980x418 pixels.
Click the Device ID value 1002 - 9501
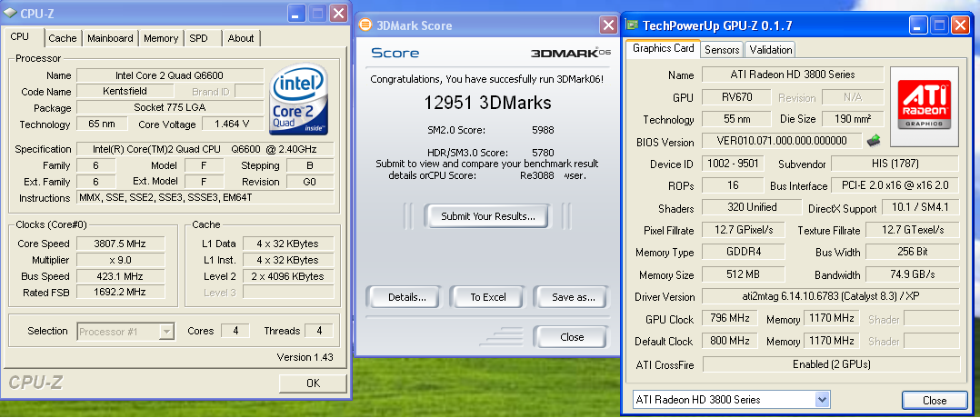(734, 164)
